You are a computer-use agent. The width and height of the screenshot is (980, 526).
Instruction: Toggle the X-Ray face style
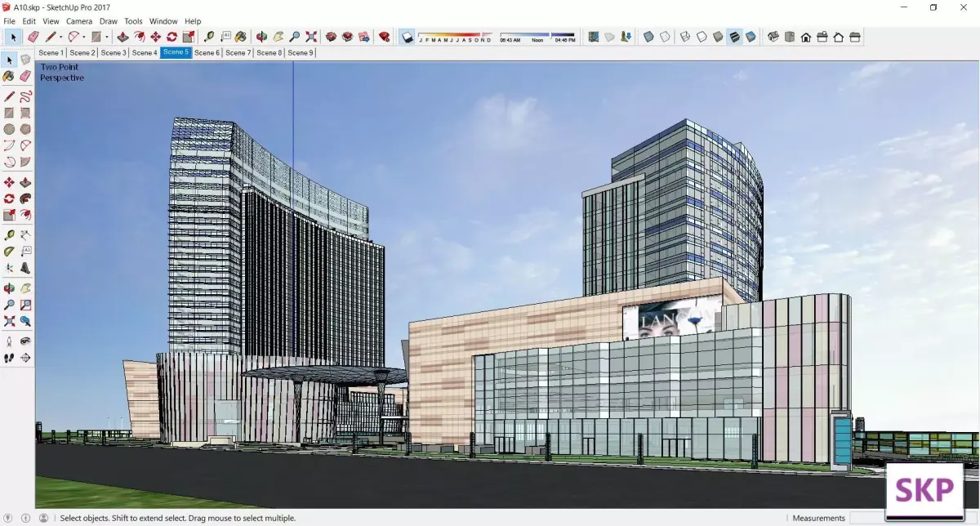(x=648, y=37)
